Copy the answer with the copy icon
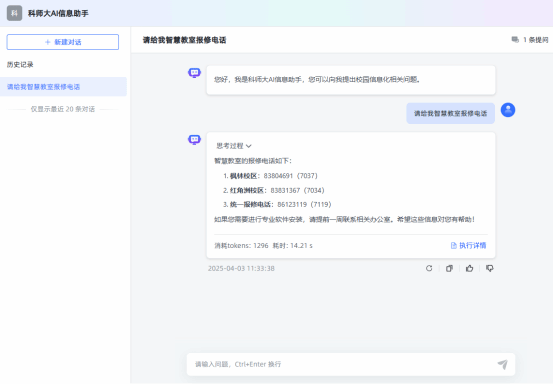 (449, 268)
